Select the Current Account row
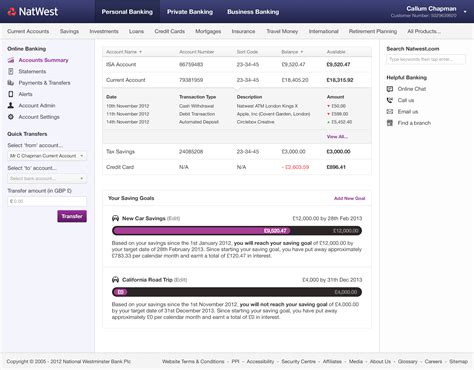The width and height of the screenshot is (474, 370). (237, 80)
